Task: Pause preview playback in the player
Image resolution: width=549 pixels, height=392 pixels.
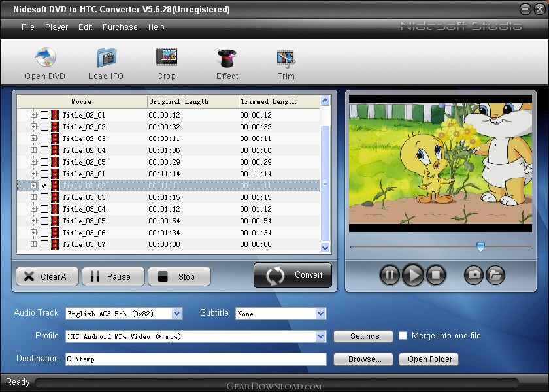Action: pos(390,275)
